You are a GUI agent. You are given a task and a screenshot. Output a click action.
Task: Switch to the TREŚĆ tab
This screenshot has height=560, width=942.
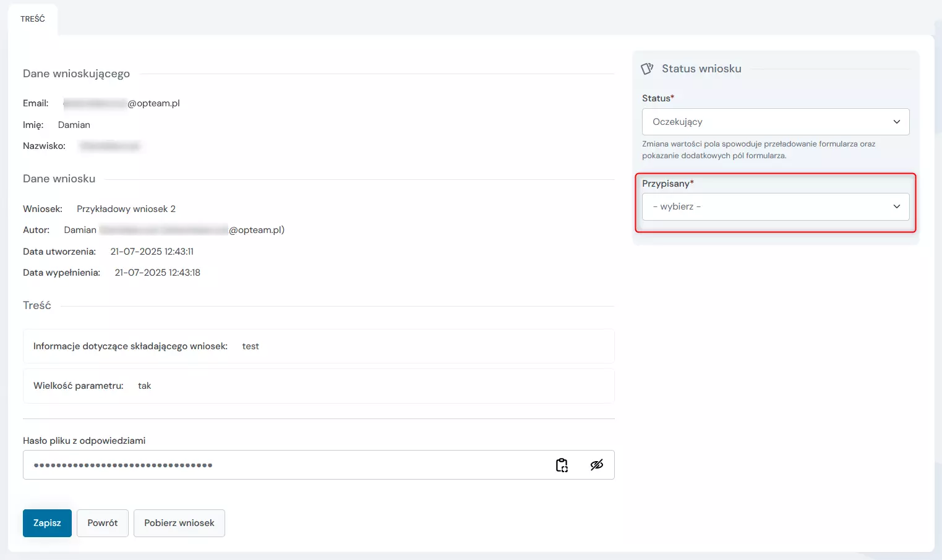[x=33, y=19]
